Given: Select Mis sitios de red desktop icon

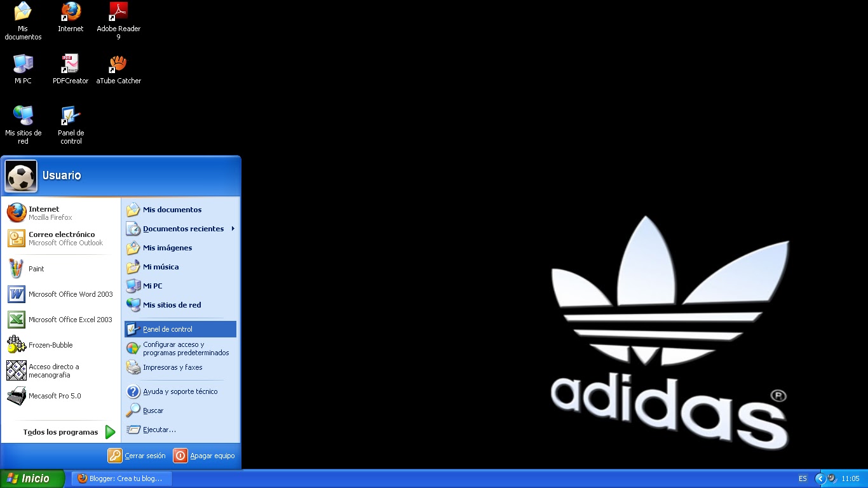Looking at the screenshot, I should click(23, 125).
